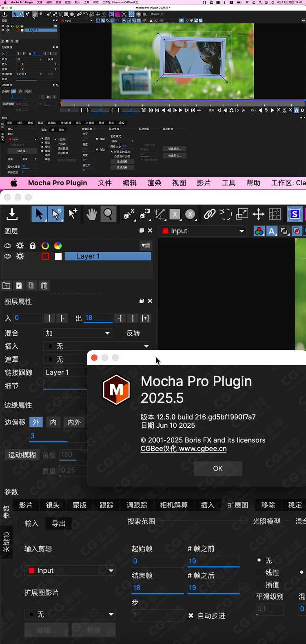
Task: Open the 文件 menu
Action: (x=105, y=183)
